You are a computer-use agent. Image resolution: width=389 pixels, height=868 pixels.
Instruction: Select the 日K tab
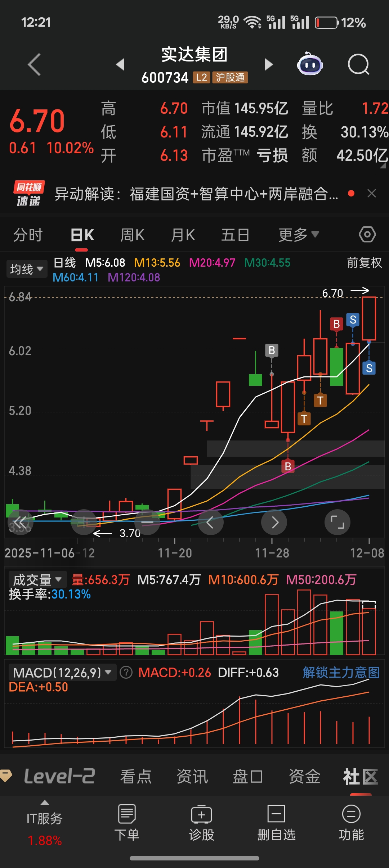coord(82,235)
